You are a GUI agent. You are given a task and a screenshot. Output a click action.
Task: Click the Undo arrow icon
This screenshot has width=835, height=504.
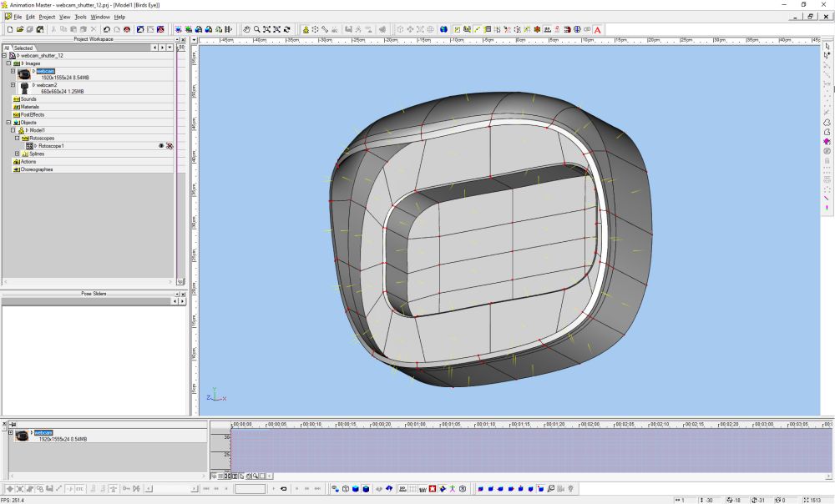pos(107,30)
